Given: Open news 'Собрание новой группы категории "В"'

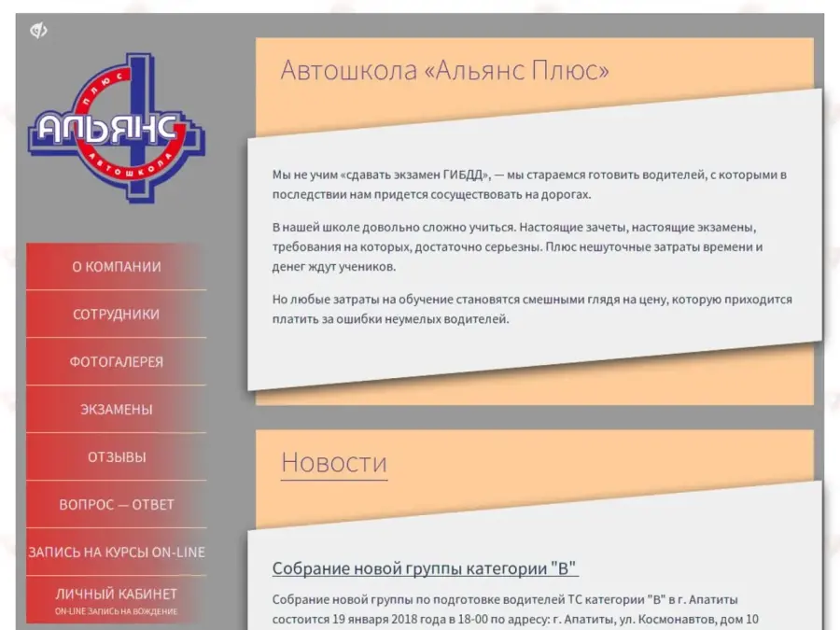Looking at the screenshot, I should (425, 568).
